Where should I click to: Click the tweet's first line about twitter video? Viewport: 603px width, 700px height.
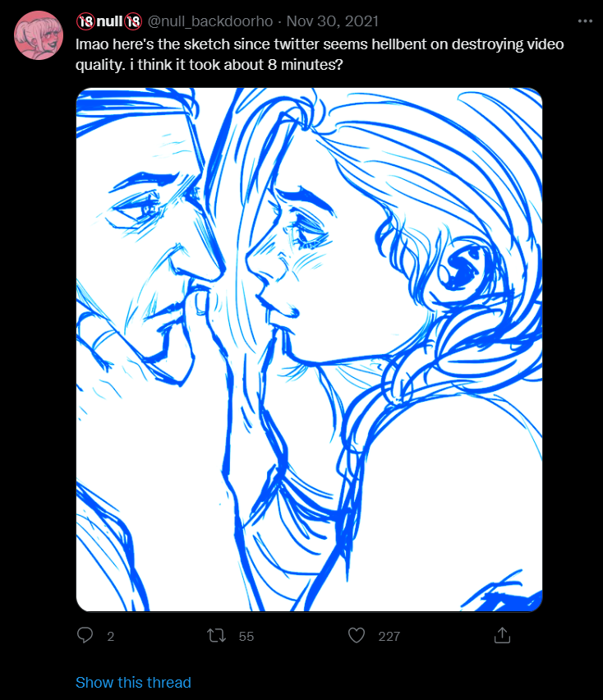click(320, 44)
